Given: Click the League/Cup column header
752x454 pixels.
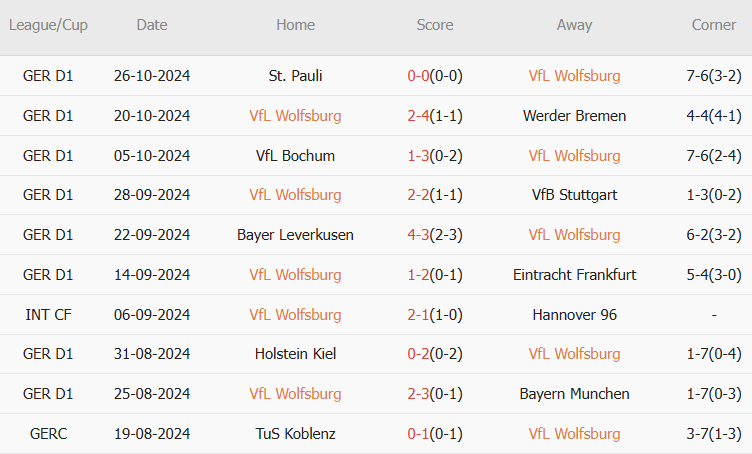Looking at the screenshot, I should point(48,25).
